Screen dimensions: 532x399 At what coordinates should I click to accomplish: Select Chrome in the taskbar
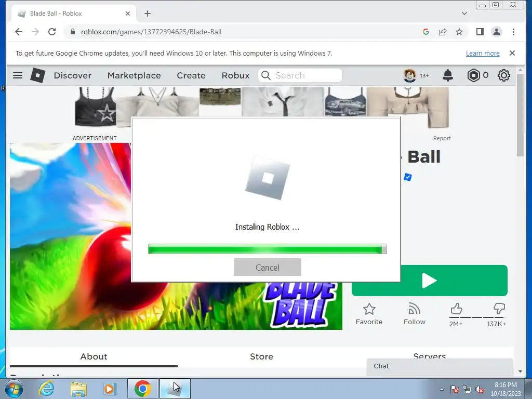[142, 389]
